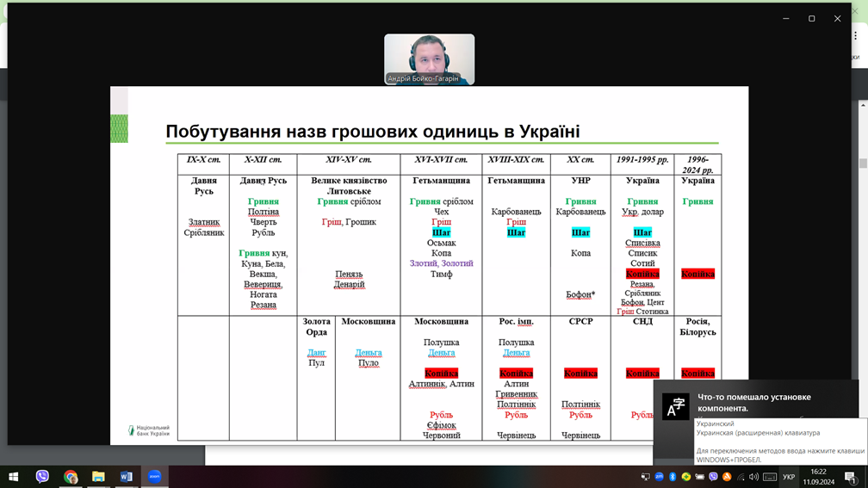Screen dimensions: 868x488
Task: Click the '1991-1995 рр.' column header
Action: coord(642,159)
